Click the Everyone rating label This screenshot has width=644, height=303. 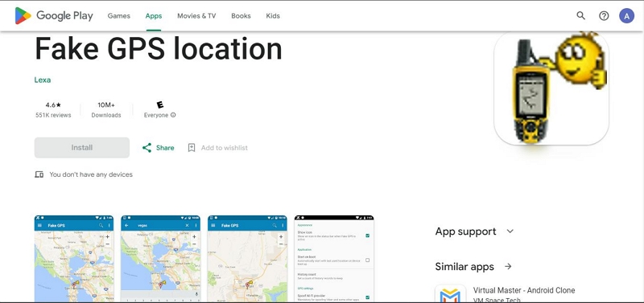156,115
